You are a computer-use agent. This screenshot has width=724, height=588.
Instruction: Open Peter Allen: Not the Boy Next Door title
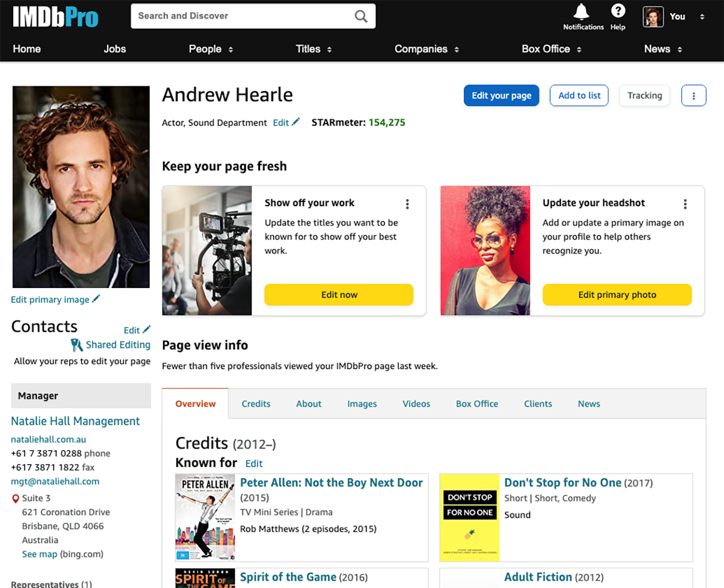pyautogui.click(x=332, y=483)
